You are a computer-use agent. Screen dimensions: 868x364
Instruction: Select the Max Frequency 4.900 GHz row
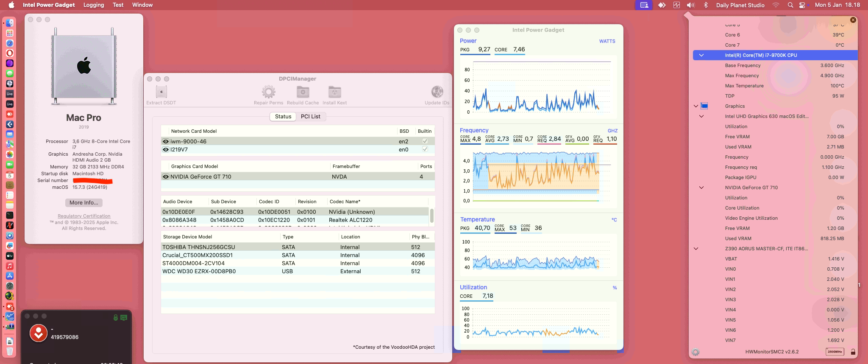click(x=775, y=76)
